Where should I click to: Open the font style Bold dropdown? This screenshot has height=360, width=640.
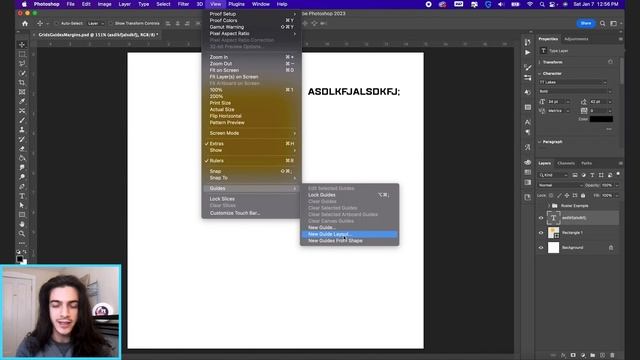pos(575,91)
